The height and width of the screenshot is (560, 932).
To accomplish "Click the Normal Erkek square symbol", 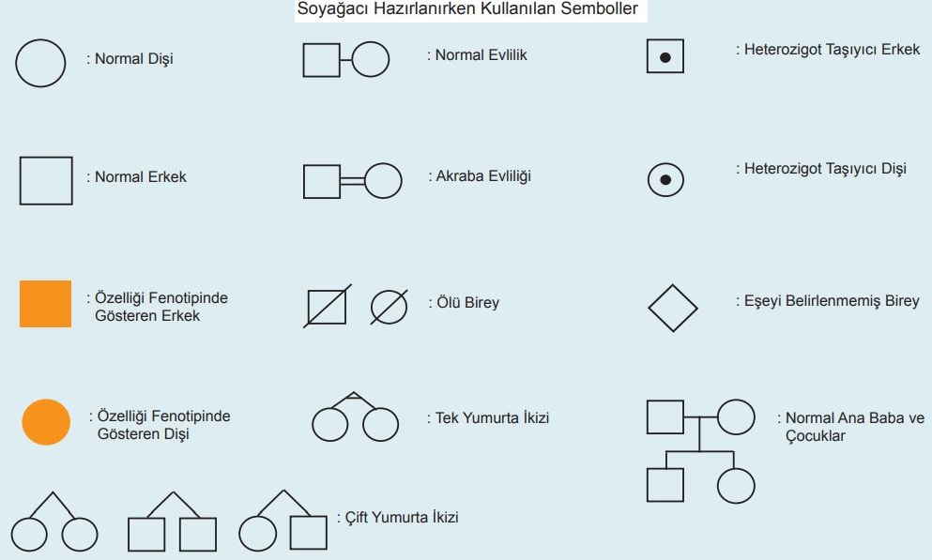I will 46,180.
